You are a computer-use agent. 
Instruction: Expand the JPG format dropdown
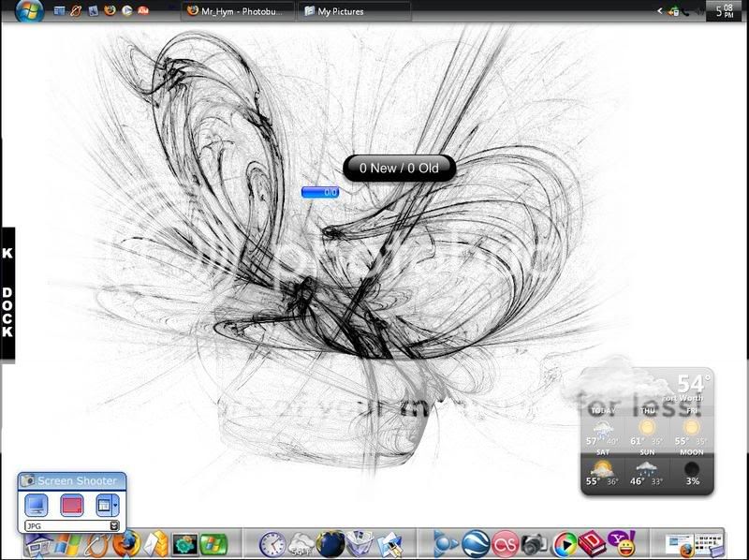point(113,526)
